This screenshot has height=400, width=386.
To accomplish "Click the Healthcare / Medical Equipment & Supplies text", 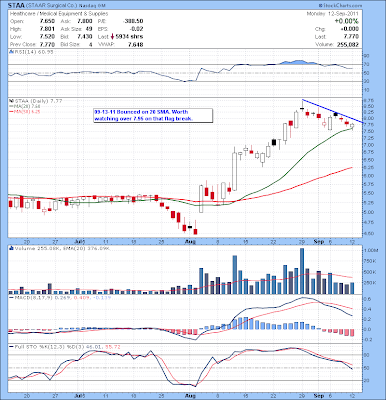I will pos(59,14).
